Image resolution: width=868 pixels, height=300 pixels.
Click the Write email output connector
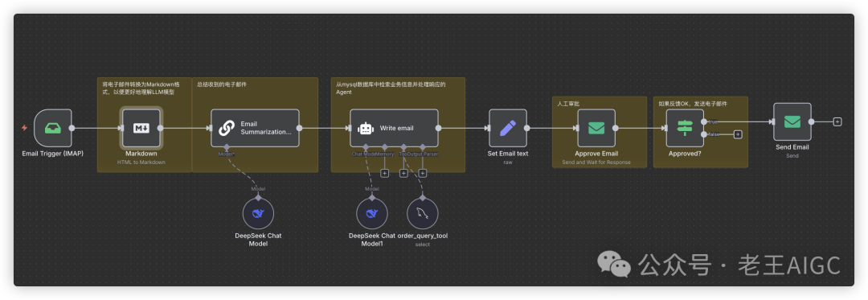tap(439, 128)
